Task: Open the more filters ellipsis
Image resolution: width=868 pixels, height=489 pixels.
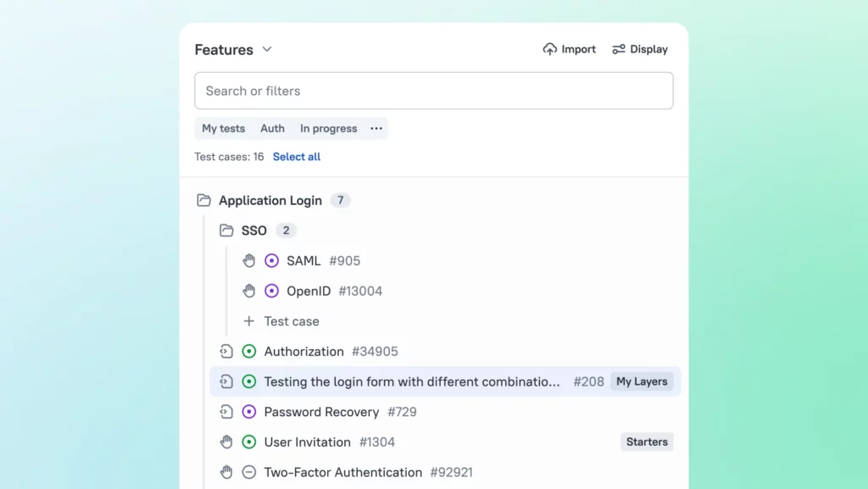Action: tap(376, 128)
